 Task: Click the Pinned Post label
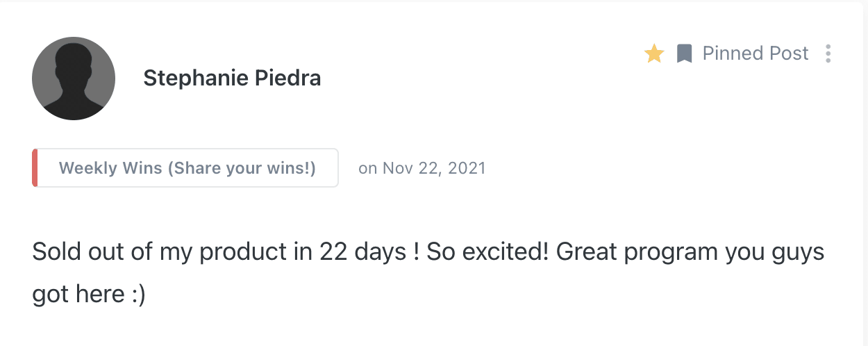(x=756, y=53)
